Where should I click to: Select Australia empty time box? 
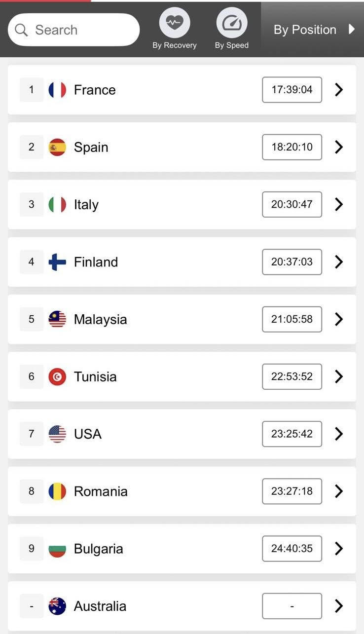click(292, 606)
